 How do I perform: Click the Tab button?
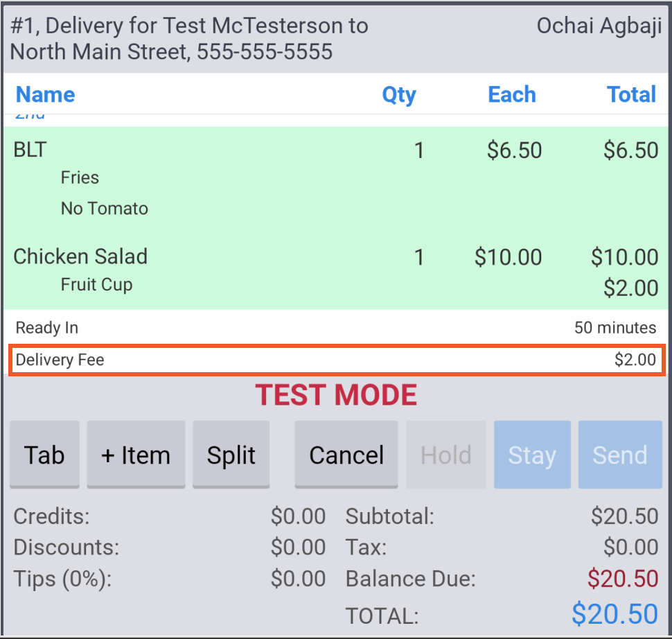(44, 455)
